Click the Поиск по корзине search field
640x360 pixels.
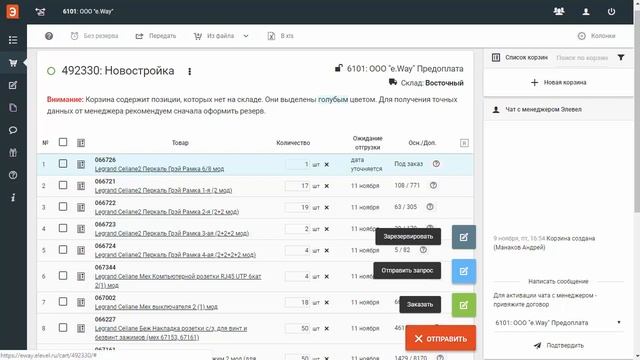[582, 58]
